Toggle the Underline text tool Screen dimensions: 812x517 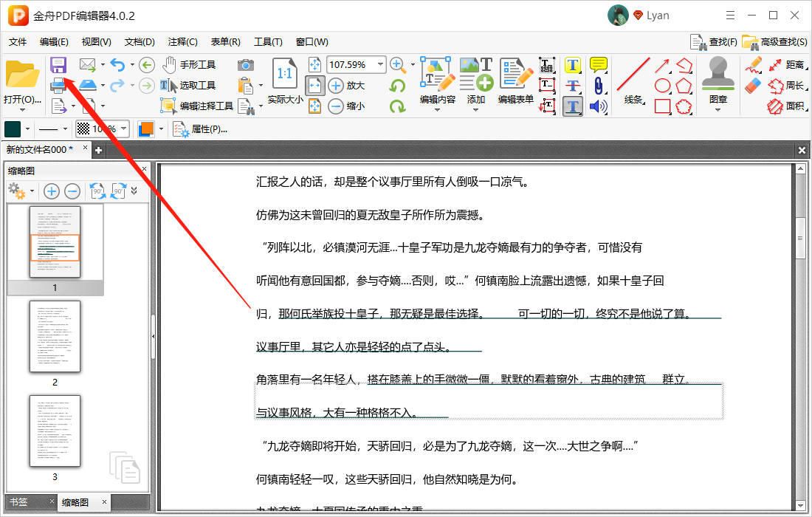[x=572, y=106]
